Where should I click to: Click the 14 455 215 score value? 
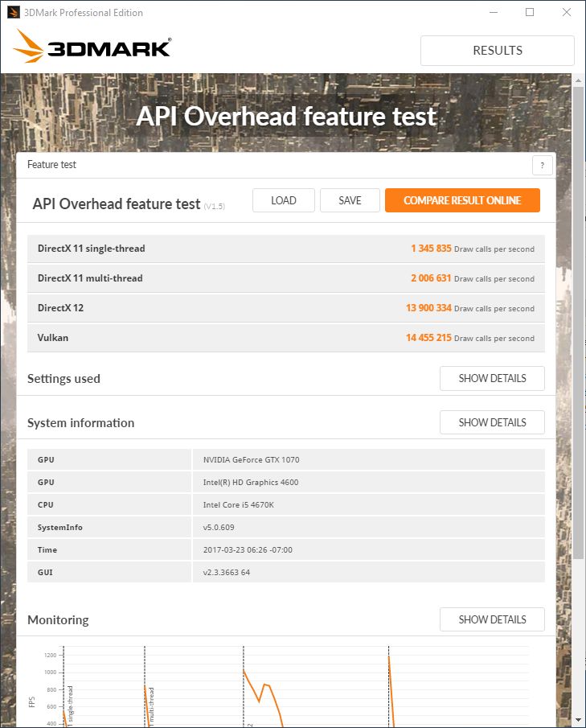coord(428,338)
